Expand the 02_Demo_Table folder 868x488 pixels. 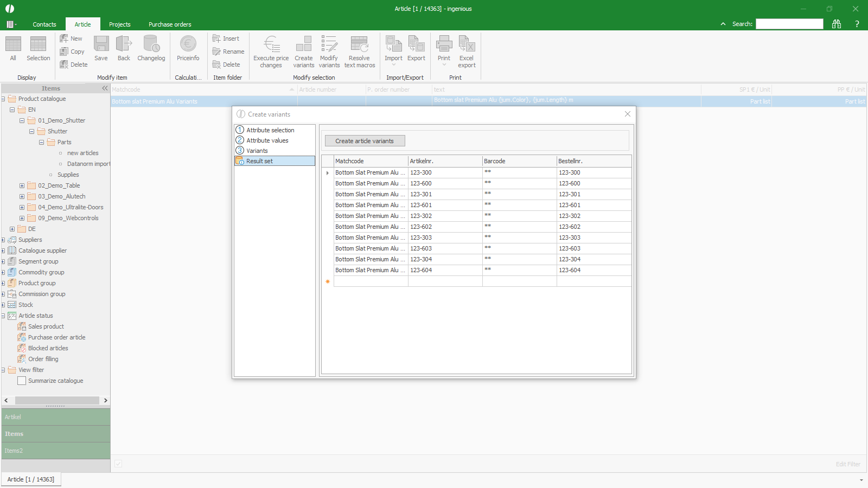click(22, 185)
